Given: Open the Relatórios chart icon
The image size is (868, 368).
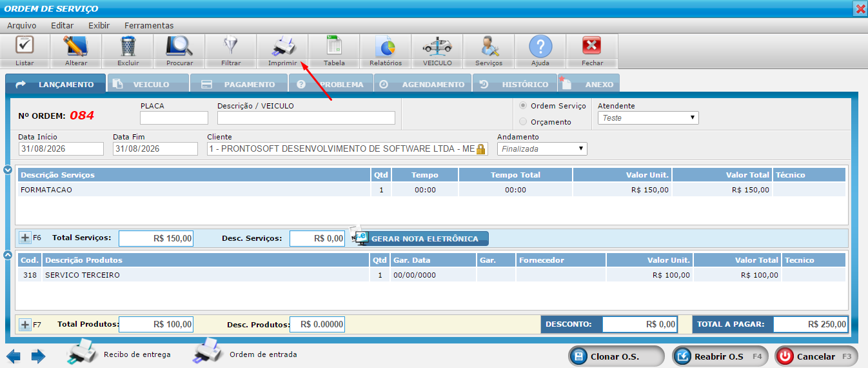Looking at the screenshot, I should point(386,46).
